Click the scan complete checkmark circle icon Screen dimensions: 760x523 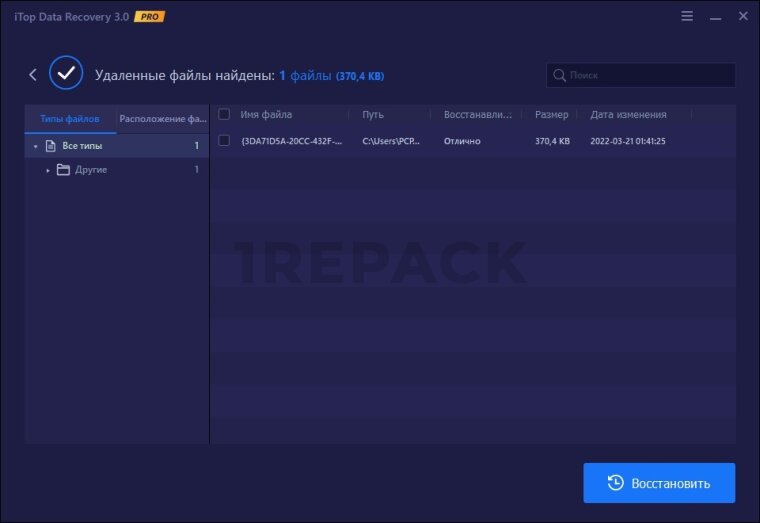coord(66,74)
